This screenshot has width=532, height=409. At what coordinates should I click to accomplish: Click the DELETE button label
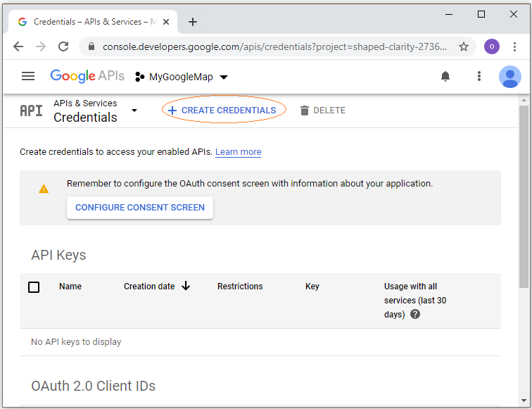point(329,111)
